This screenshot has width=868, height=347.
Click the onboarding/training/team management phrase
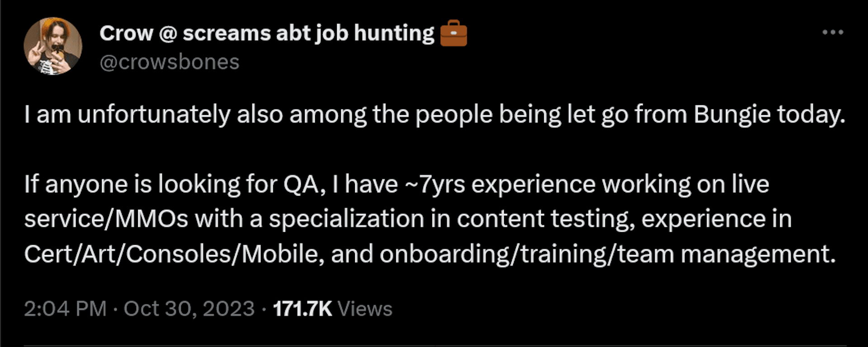click(608, 254)
